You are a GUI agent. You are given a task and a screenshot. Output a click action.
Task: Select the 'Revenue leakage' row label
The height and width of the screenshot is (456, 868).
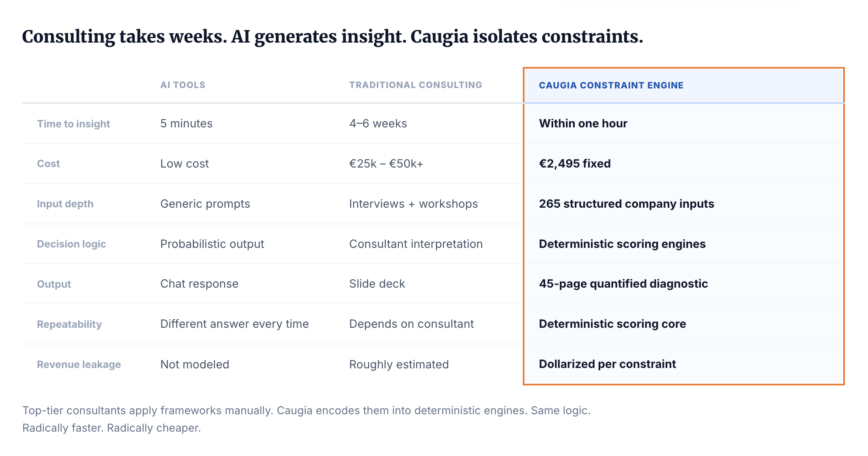(79, 365)
